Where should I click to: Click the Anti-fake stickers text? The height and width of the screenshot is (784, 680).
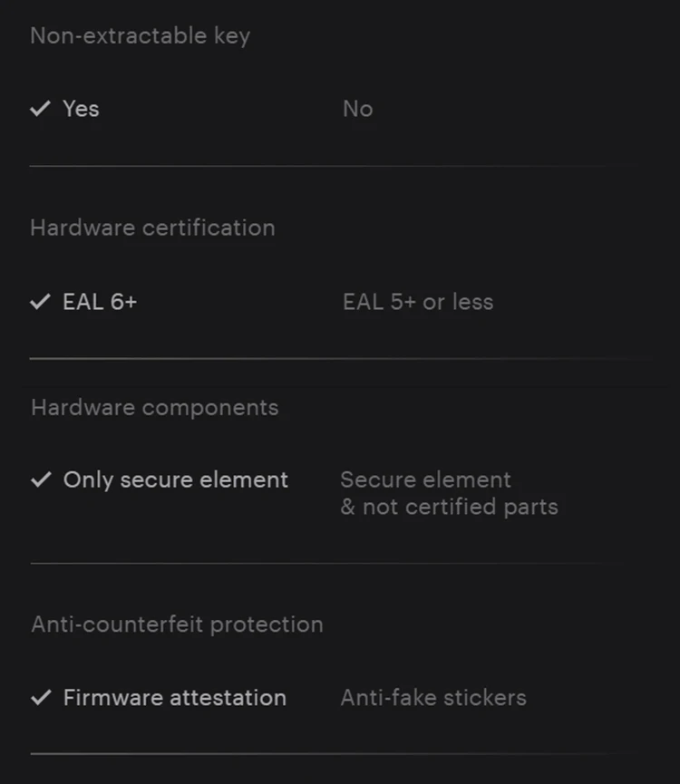[x=432, y=698]
